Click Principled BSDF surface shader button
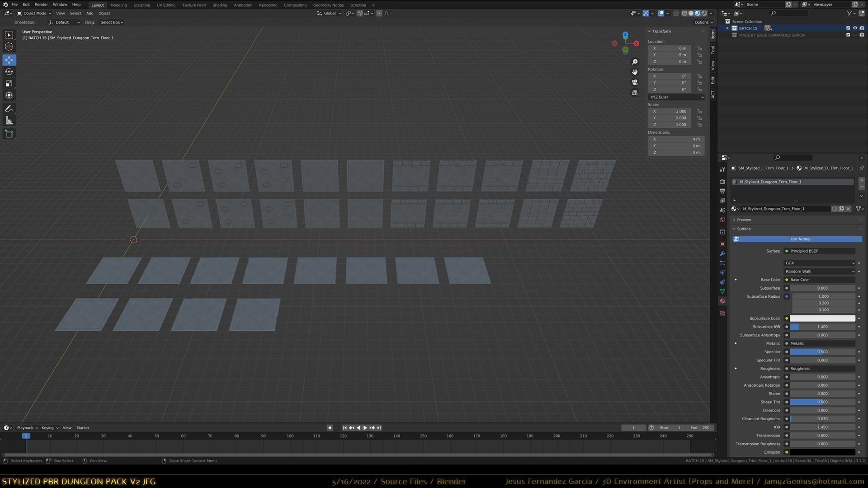This screenshot has width=868, height=488. click(x=820, y=251)
